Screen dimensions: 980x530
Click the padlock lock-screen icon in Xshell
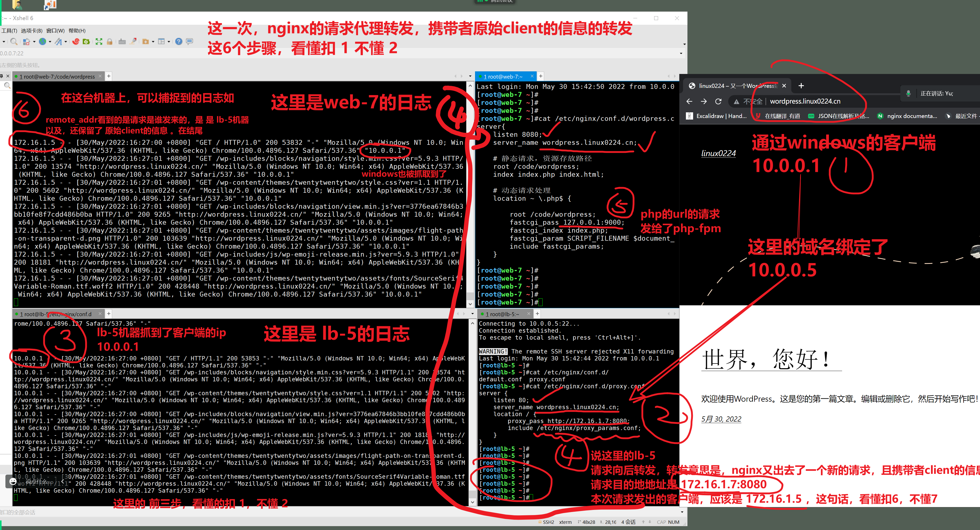[x=110, y=41]
